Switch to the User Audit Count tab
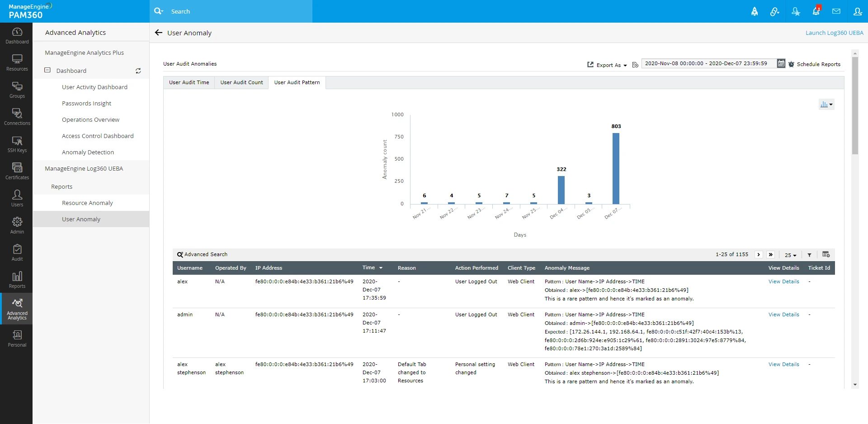Screen dimensions: 868x424 tap(241, 82)
